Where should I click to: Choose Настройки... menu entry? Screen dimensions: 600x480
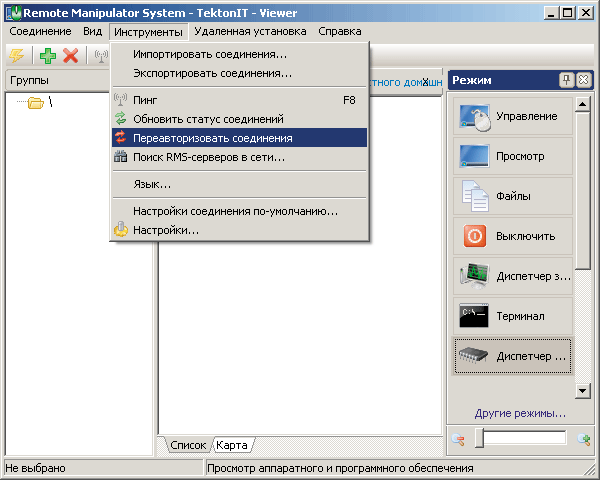240,230
